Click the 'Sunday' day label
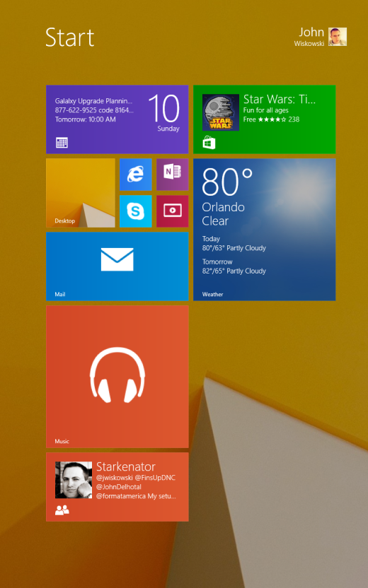The image size is (368, 588). coord(168,129)
